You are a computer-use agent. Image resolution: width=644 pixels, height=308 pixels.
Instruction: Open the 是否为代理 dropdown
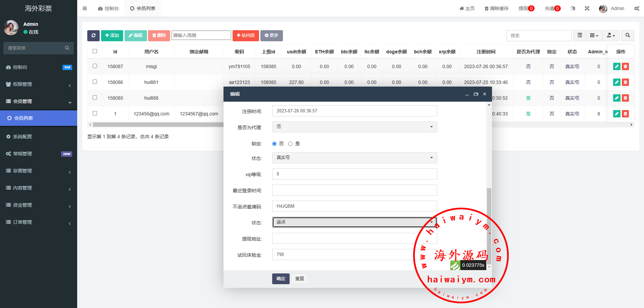[354, 127]
